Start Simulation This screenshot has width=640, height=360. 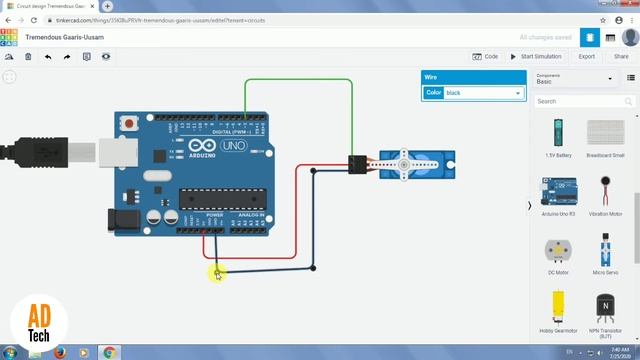(x=536, y=56)
